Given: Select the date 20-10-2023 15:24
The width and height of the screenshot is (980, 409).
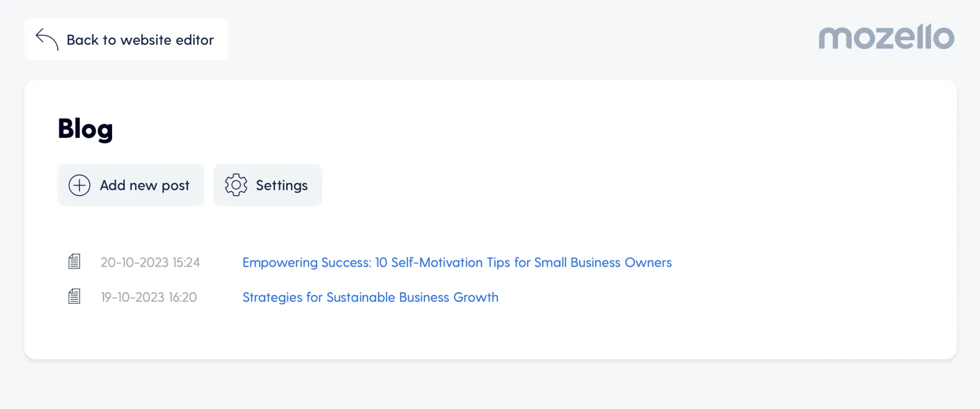Looking at the screenshot, I should (150, 262).
